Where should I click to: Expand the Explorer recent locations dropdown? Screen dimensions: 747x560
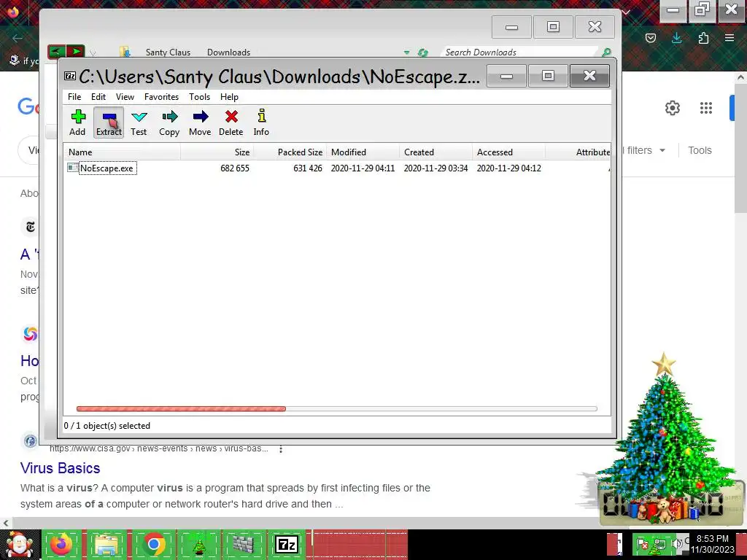pyautogui.click(x=93, y=52)
